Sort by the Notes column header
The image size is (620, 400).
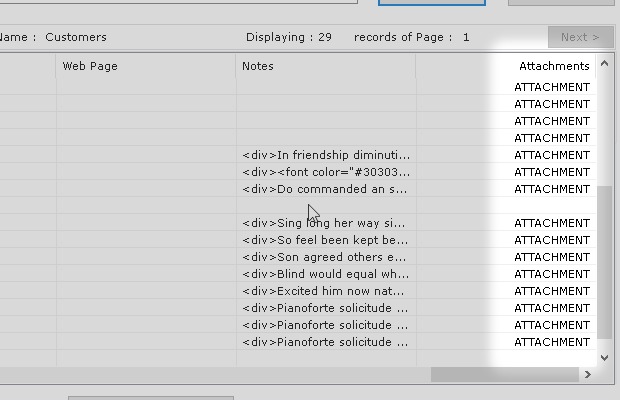pos(325,66)
